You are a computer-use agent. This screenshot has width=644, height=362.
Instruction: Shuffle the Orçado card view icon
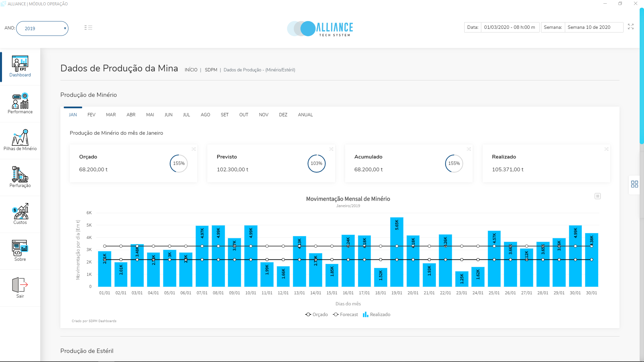point(194,149)
